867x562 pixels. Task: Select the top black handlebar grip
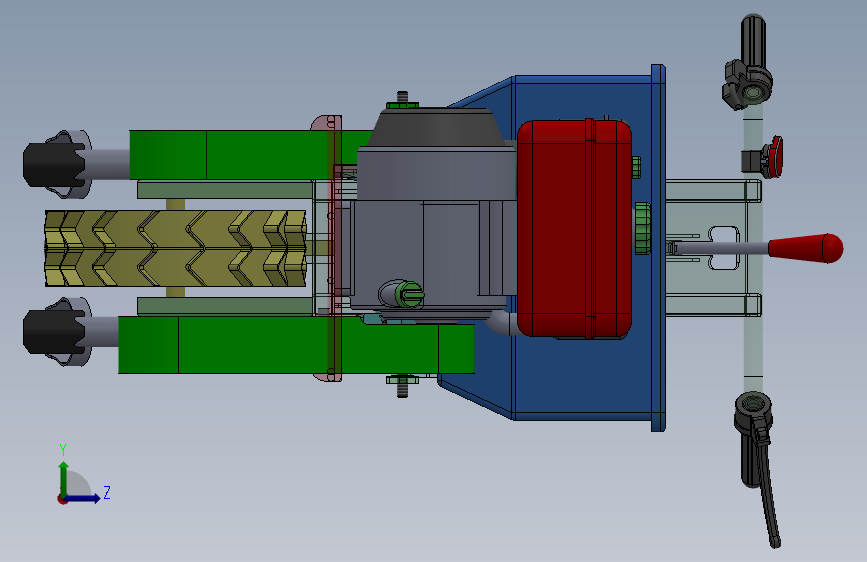coord(753,41)
